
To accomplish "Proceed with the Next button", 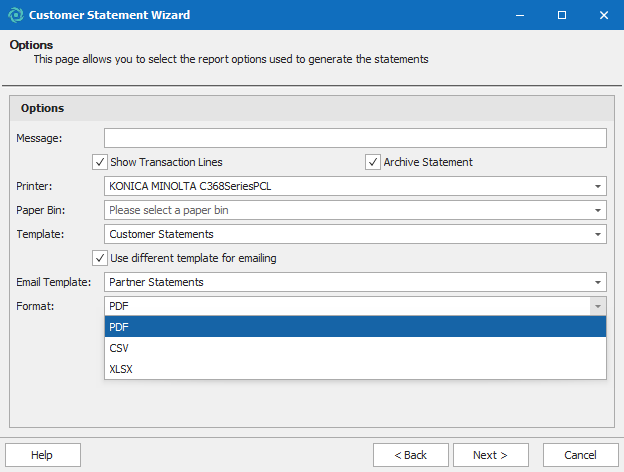I will tap(491, 455).
